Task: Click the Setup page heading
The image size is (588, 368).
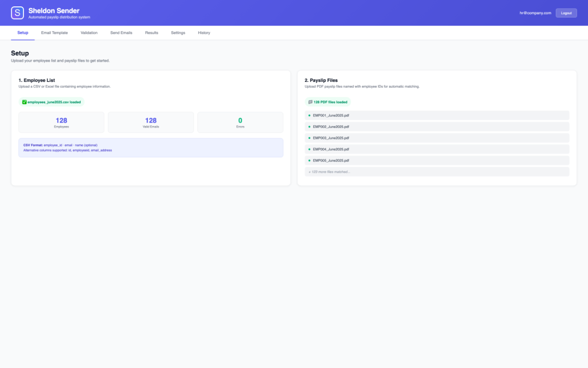Action: [x=20, y=53]
